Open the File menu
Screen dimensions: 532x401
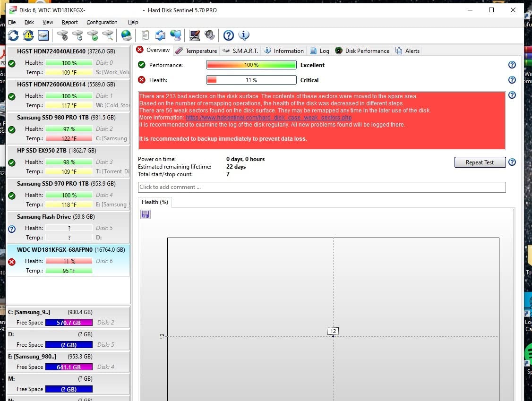pyautogui.click(x=12, y=22)
